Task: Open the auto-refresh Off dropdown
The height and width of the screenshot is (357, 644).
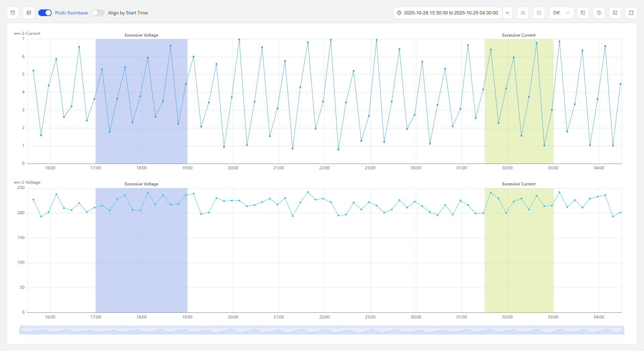Action: click(x=561, y=13)
